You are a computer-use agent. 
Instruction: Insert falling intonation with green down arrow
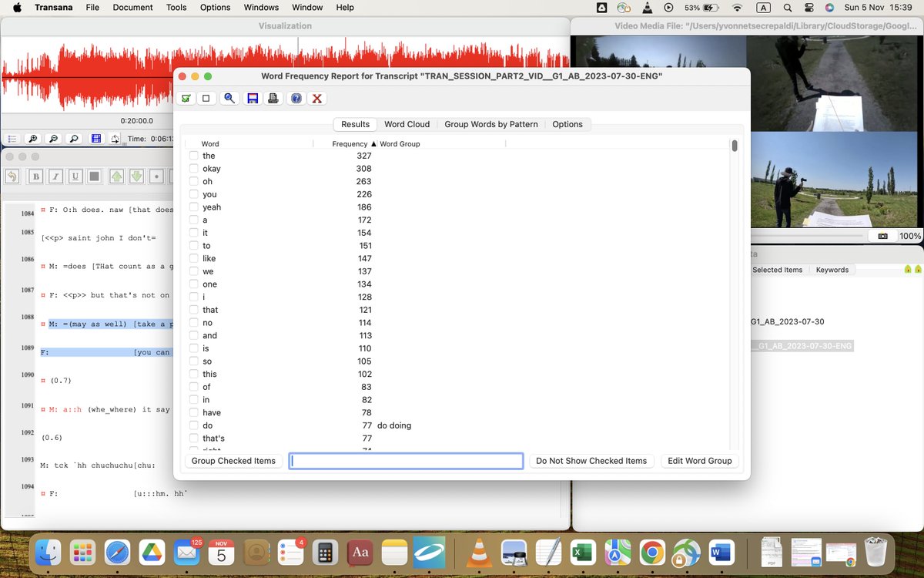point(136,176)
